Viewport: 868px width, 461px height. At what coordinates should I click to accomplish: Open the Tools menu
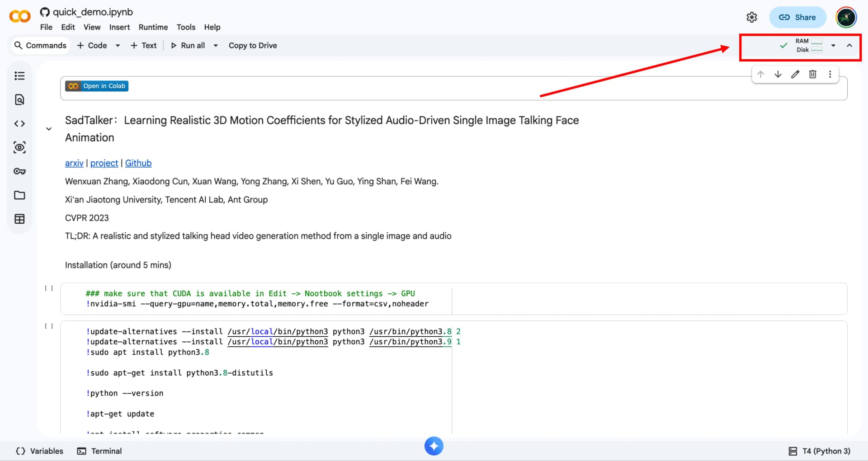186,27
